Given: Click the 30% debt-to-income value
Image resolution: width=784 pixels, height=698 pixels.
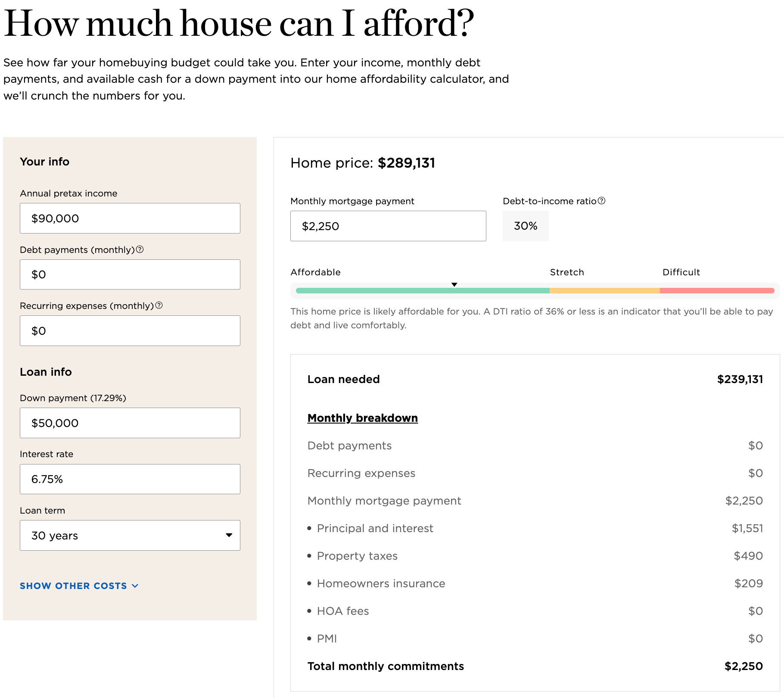Looking at the screenshot, I should (x=526, y=226).
